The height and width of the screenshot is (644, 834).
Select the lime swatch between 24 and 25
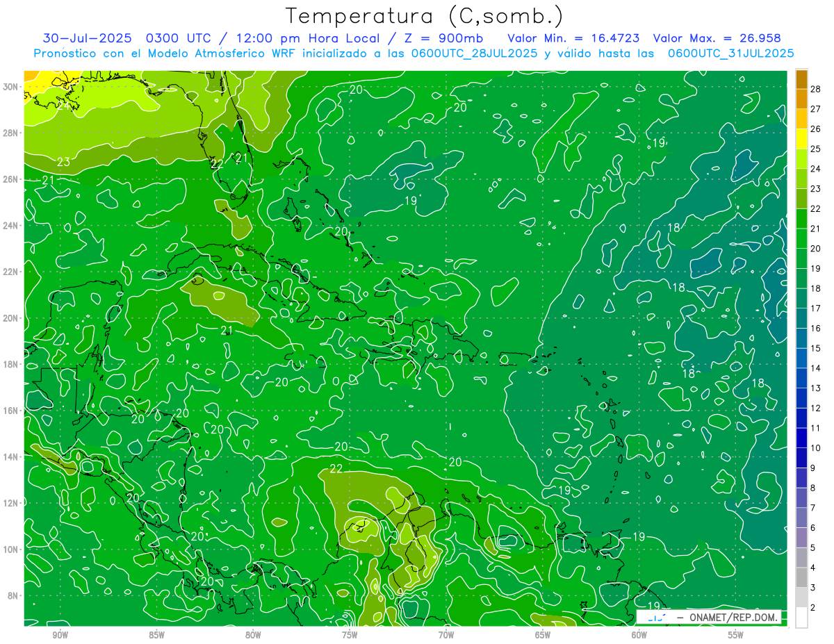point(801,160)
